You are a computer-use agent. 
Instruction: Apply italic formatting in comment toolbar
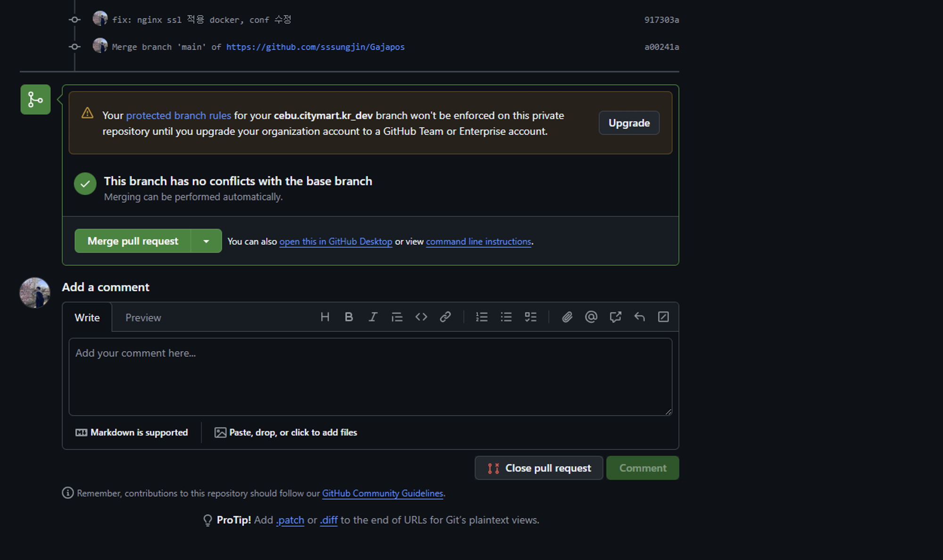(373, 317)
